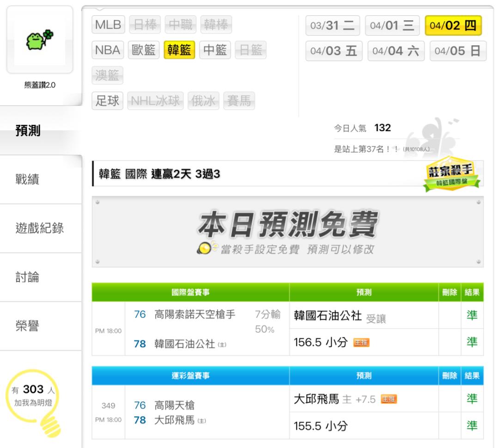
Task: Select the NBA league filter
Action: (x=108, y=50)
